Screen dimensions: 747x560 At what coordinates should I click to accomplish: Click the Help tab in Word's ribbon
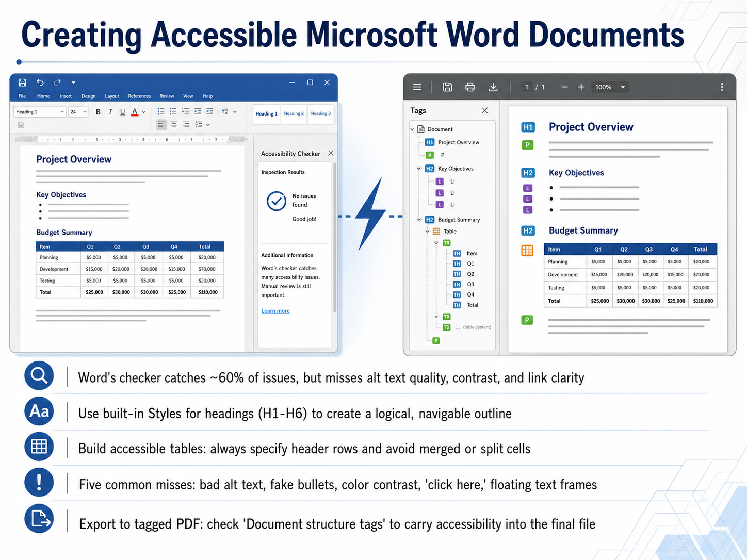207,96
